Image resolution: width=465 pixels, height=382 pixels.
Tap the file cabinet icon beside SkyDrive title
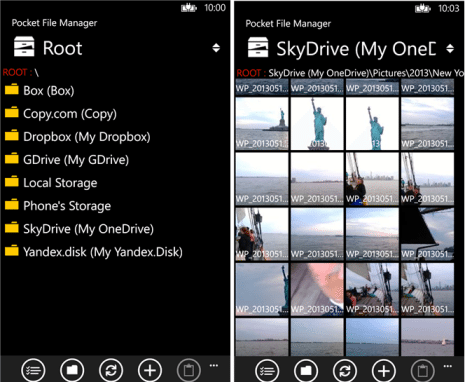click(258, 47)
